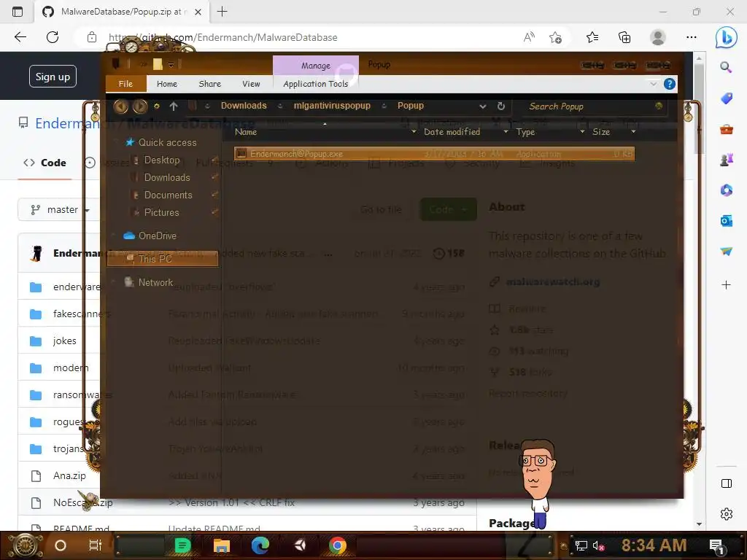Click the mlgantiviruspopup breadcrumb segment
The width and height of the screenshot is (747, 560).
332,106
